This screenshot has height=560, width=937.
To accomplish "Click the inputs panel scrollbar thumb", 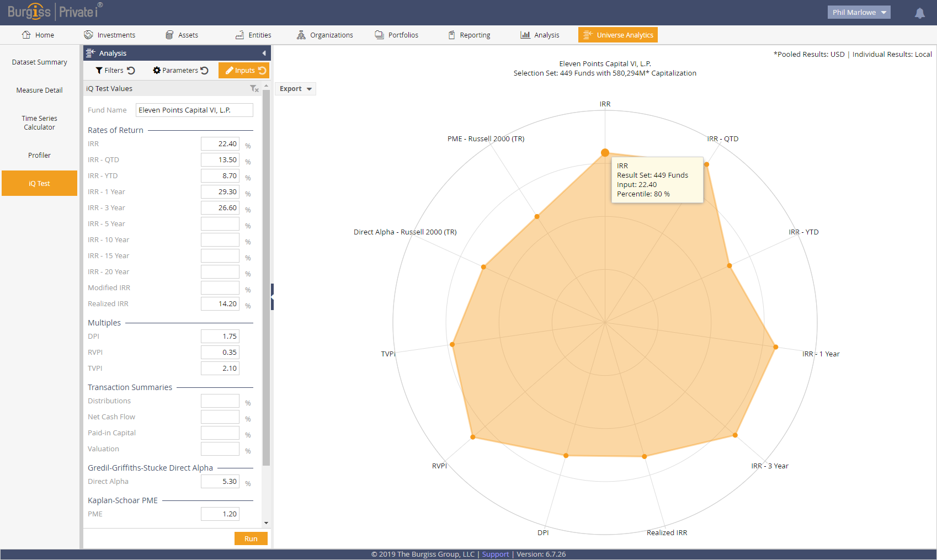I will tap(266, 278).
